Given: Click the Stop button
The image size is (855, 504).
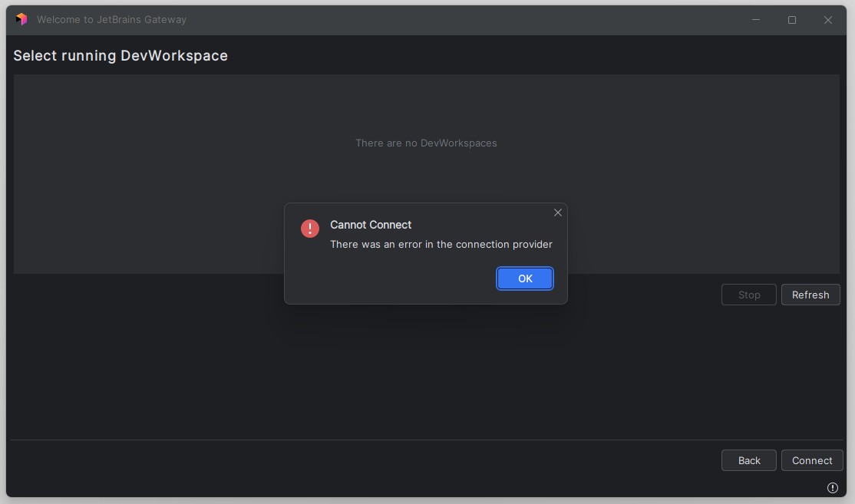Looking at the screenshot, I should click(748, 295).
